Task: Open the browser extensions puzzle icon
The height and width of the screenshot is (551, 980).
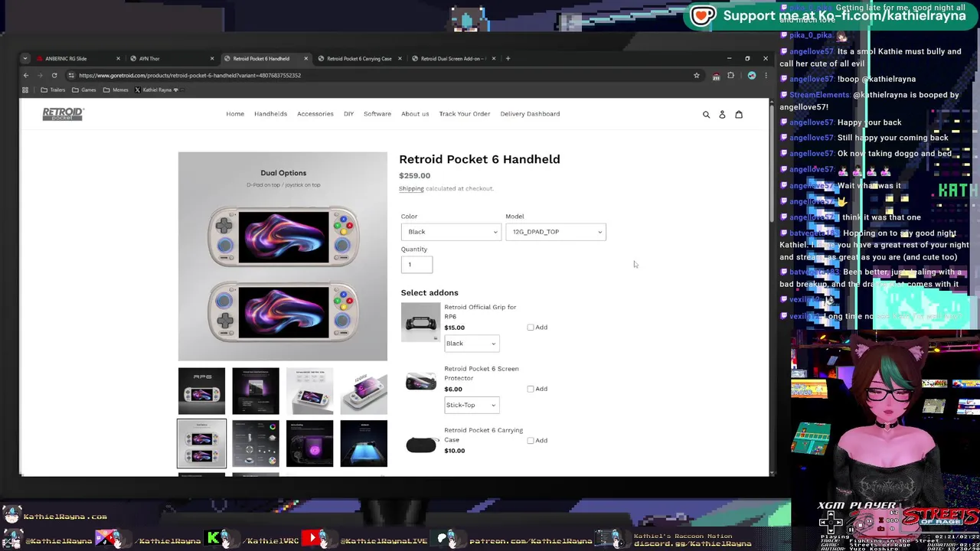Action: coord(730,75)
